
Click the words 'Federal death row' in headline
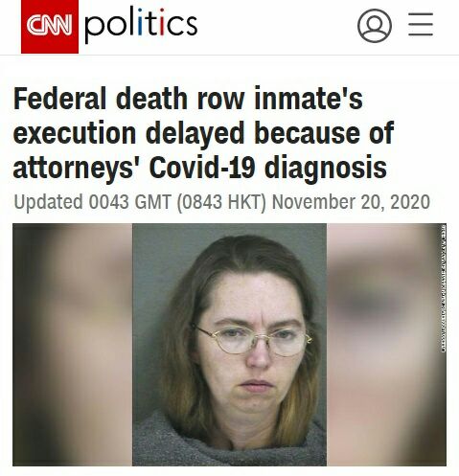pos(128,99)
